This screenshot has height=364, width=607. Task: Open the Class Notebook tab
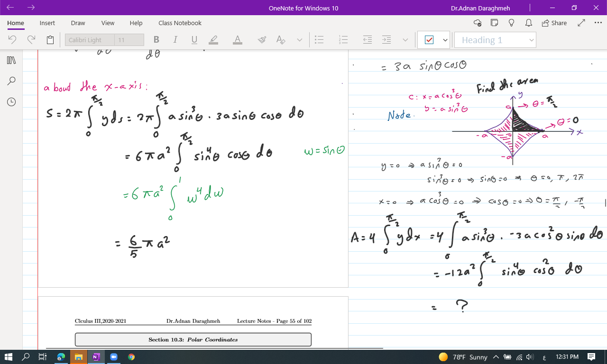pos(180,23)
